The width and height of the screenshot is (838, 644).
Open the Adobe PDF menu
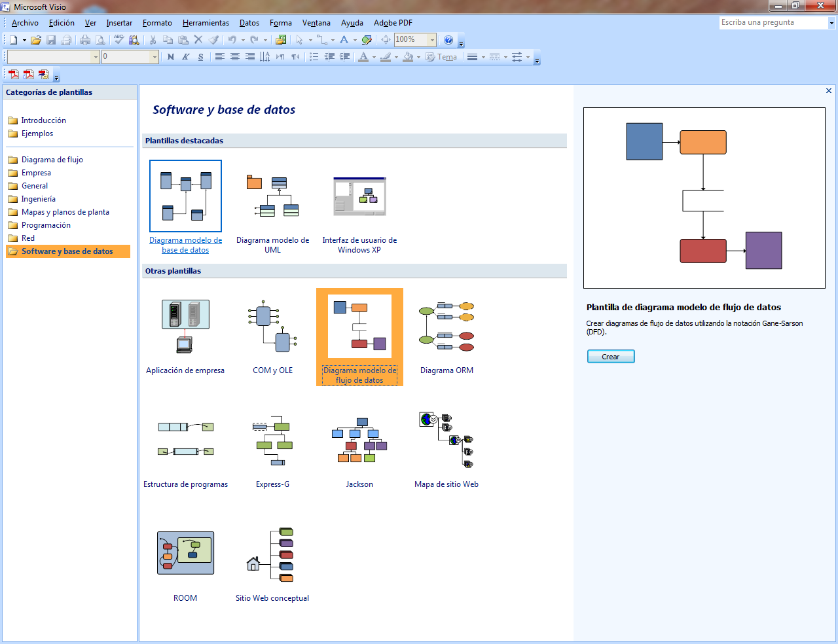[x=393, y=23]
